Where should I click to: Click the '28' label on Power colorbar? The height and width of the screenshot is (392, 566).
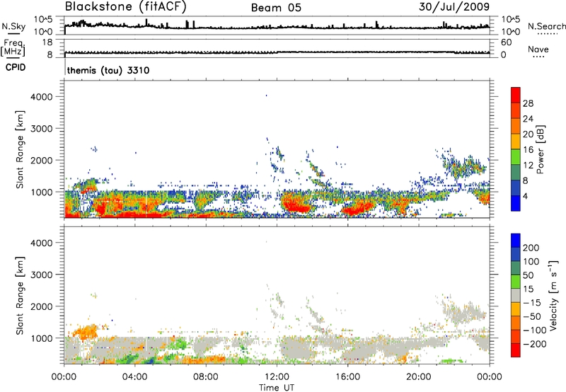[528, 103]
